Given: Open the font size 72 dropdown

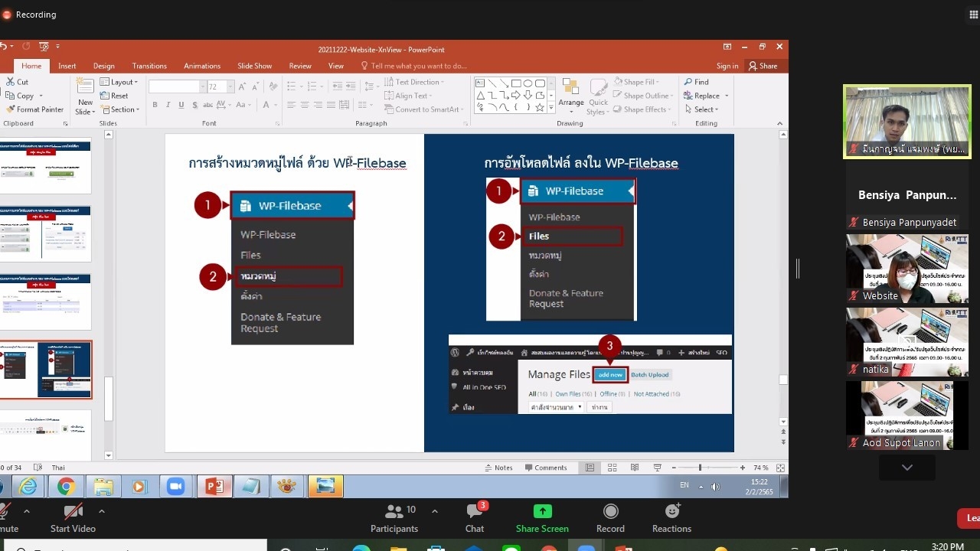Looking at the screenshot, I should coord(230,87).
